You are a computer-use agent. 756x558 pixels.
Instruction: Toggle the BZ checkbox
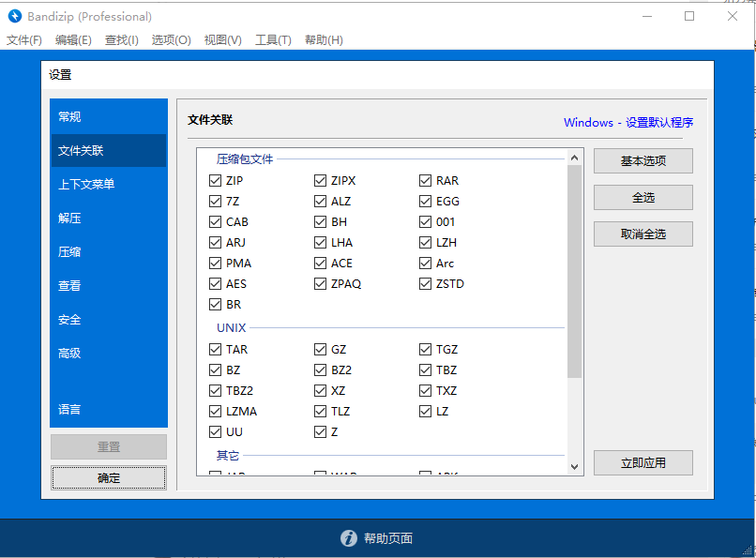[215, 370]
